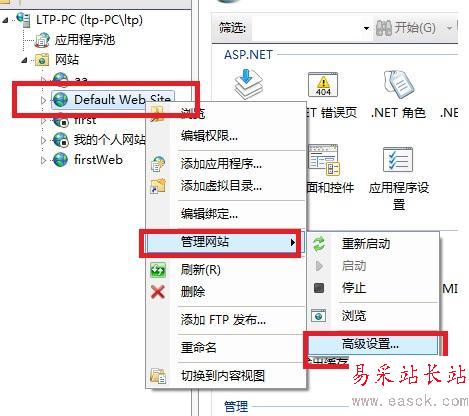
Task: Click the 应用程序池 node icon
Action: [43, 40]
